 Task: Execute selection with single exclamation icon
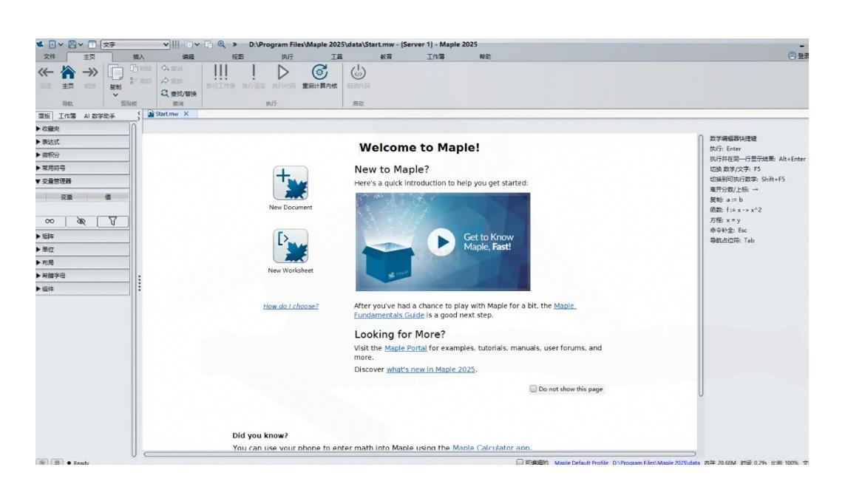click(254, 72)
